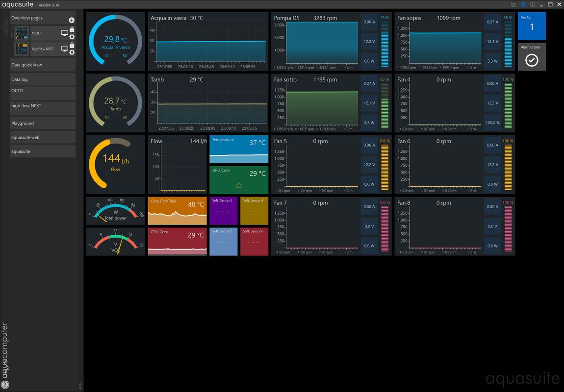Expand the aquasuite settings section
Viewport: 564px width, 392px height.
pyautogui.click(x=43, y=151)
